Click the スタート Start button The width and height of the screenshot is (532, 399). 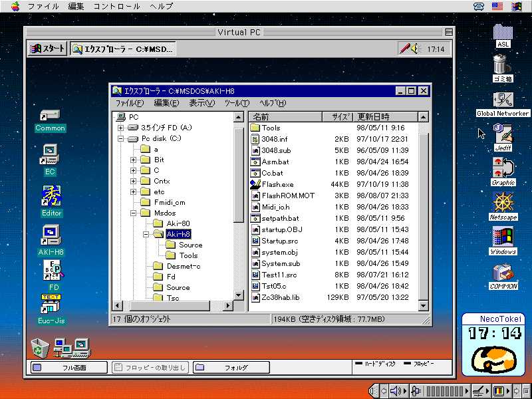click(47, 49)
